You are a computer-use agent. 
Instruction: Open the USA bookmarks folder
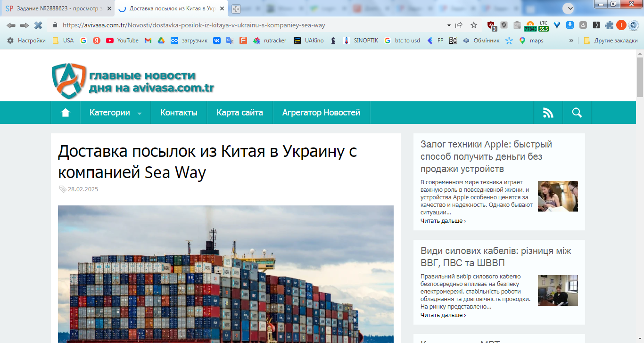tap(63, 41)
